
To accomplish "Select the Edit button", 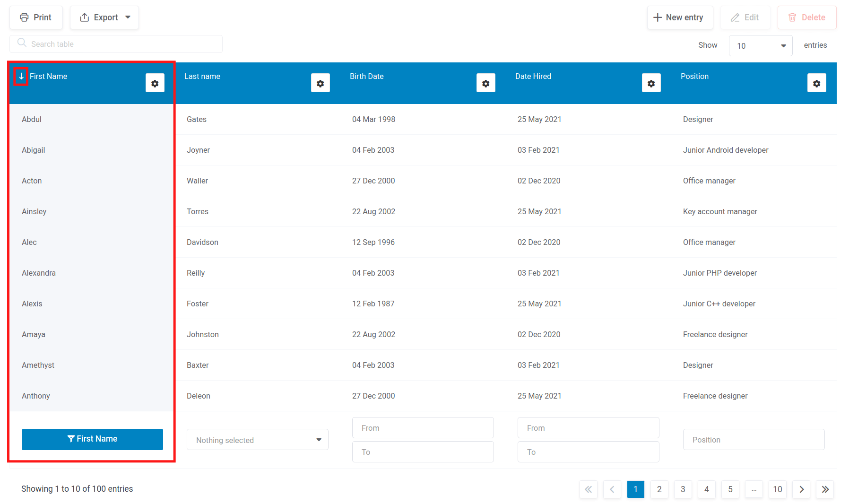I will pyautogui.click(x=745, y=17).
